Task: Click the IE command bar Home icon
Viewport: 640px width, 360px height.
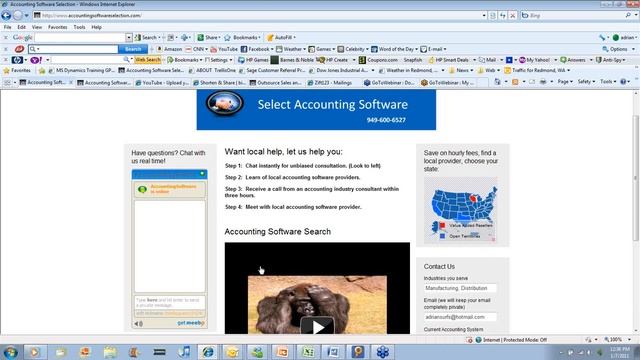Action: pos(497,82)
